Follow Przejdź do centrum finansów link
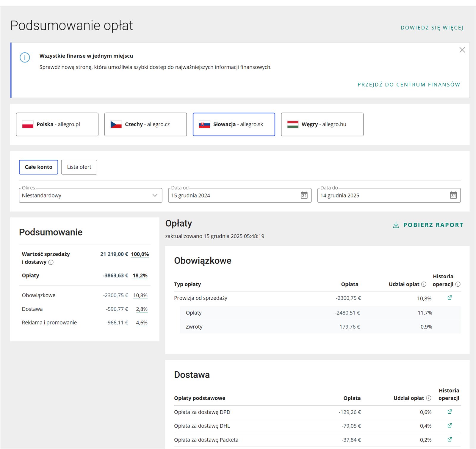 tap(408, 85)
